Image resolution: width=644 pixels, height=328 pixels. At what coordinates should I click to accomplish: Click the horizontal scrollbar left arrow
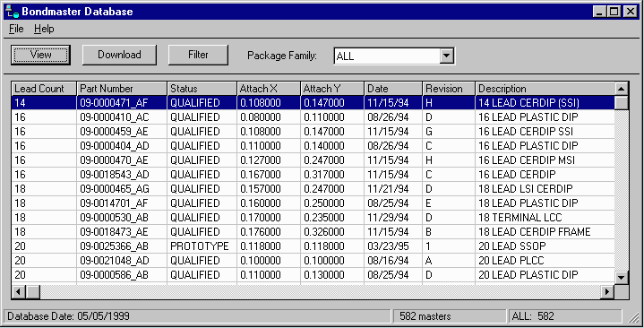click(19, 292)
